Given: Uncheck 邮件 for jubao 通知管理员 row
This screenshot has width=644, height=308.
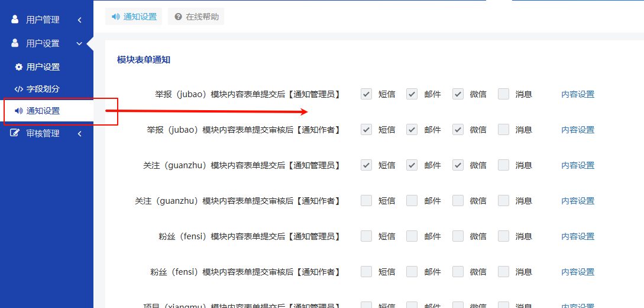Looking at the screenshot, I should click(412, 94).
